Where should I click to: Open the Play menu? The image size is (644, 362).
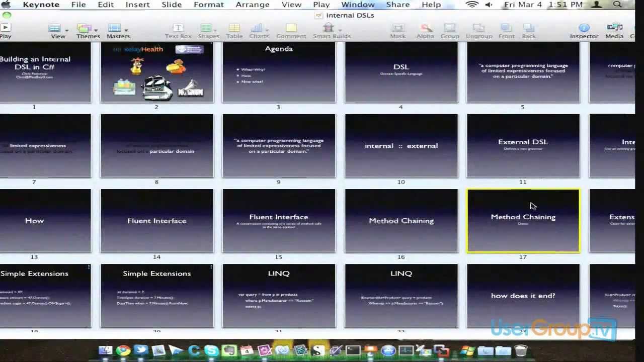pos(321,5)
